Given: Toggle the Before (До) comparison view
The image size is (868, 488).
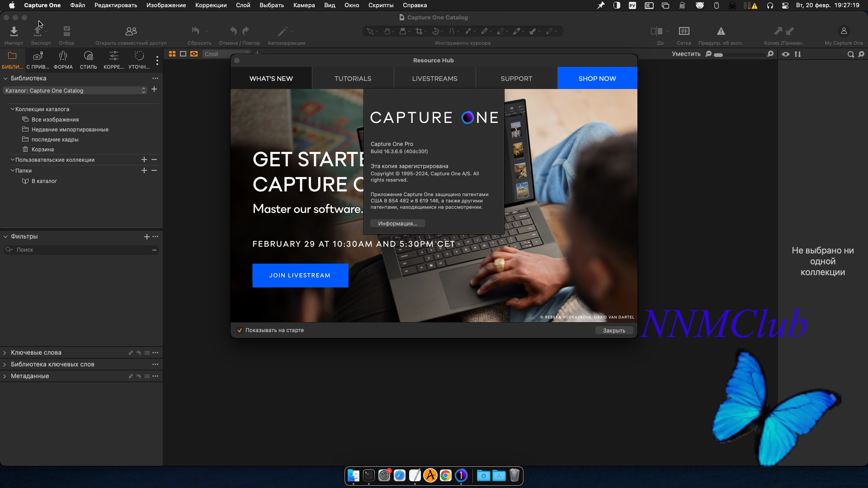Looking at the screenshot, I should click(656, 31).
